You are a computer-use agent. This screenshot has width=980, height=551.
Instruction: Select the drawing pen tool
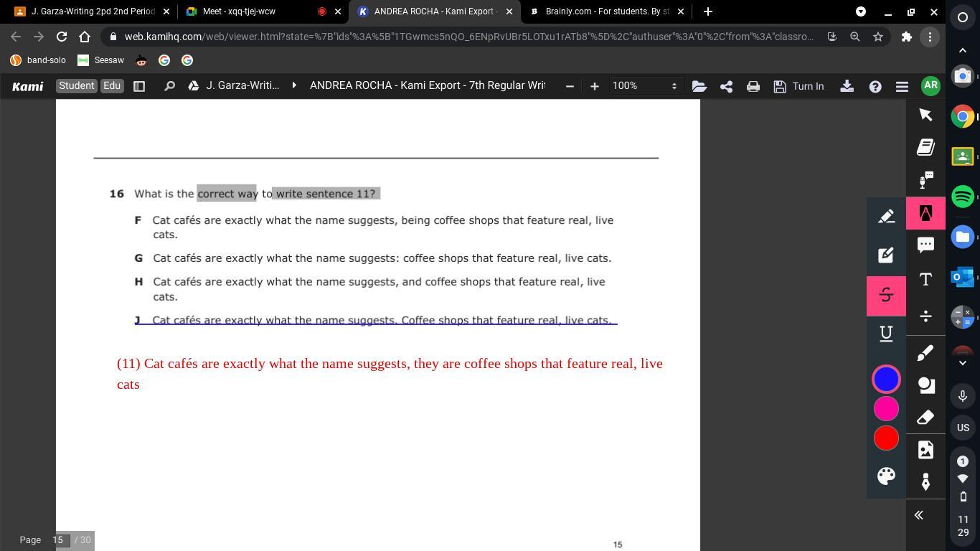(x=925, y=353)
